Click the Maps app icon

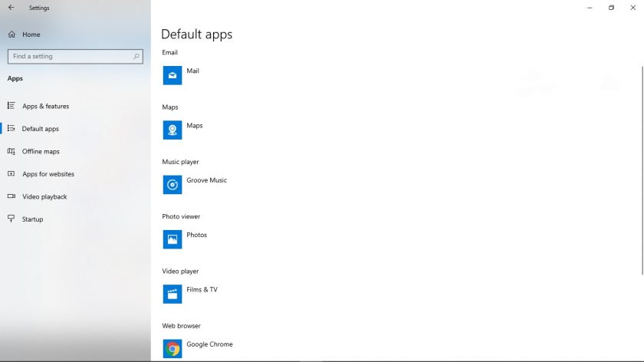pyautogui.click(x=172, y=130)
